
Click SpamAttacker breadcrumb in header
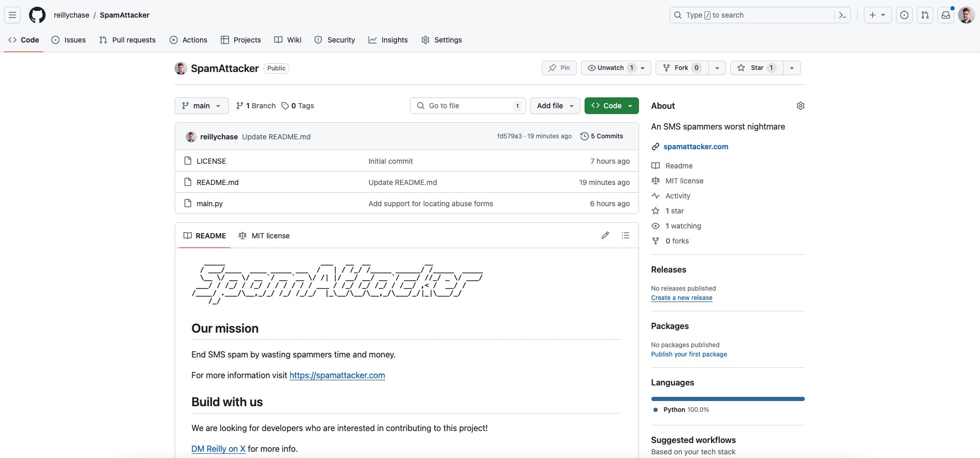124,15
